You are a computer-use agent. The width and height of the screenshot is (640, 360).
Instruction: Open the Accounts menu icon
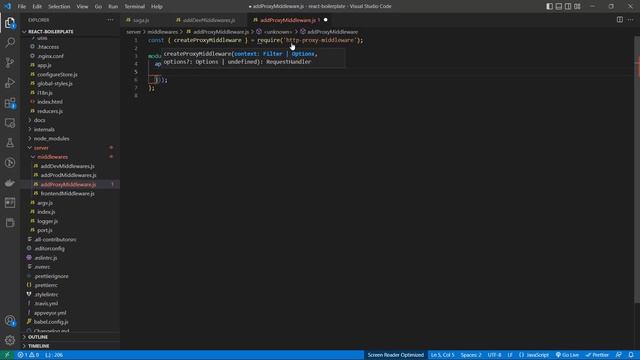tap(10, 321)
